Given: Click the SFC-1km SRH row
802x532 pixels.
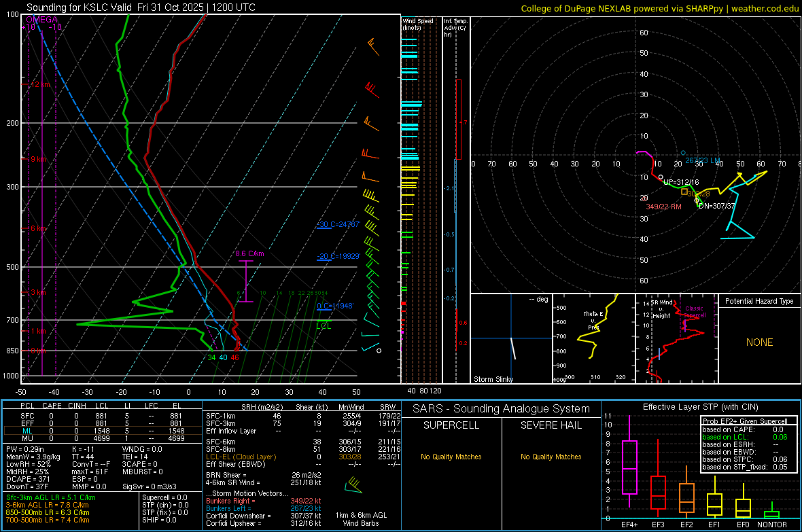Looking at the screenshot, I should tap(303, 416).
